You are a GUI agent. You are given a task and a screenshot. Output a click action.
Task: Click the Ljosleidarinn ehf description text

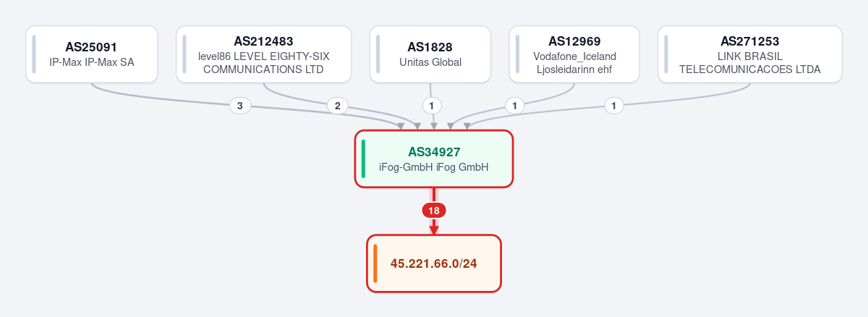[574, 69]
